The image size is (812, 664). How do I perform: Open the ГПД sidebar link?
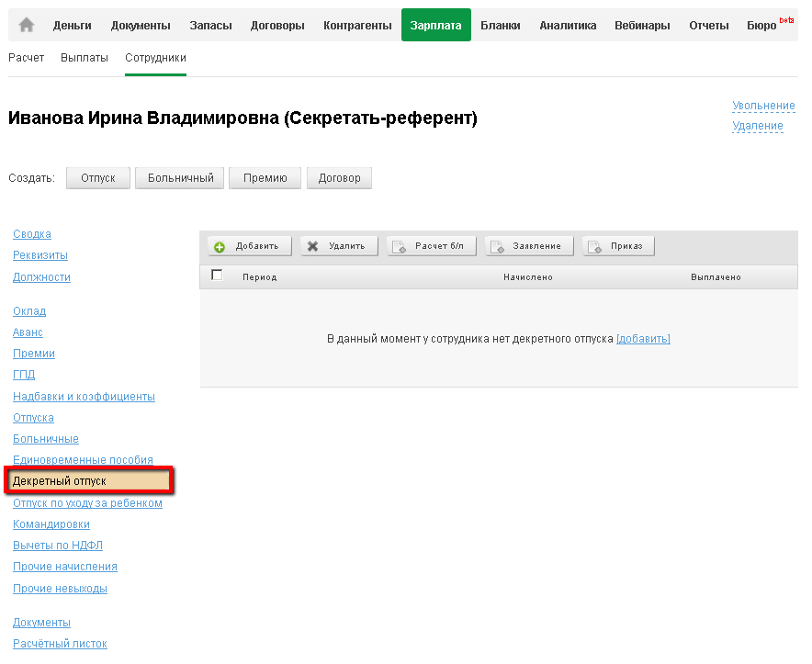[x=24, y=375]
